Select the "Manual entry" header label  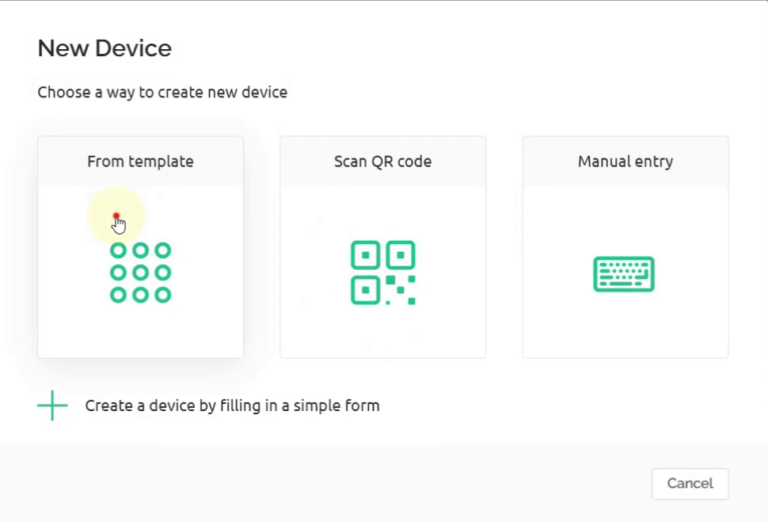click(625, 161)
